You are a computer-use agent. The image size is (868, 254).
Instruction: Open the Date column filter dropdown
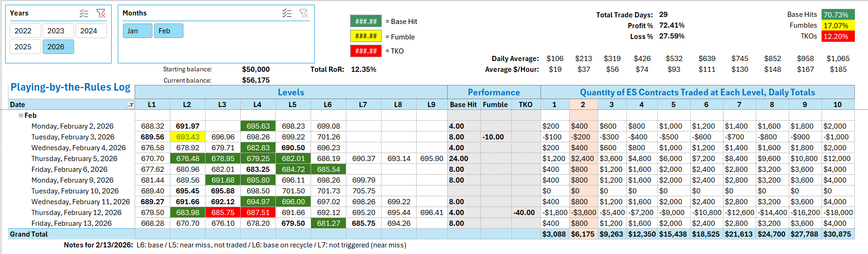131,105
